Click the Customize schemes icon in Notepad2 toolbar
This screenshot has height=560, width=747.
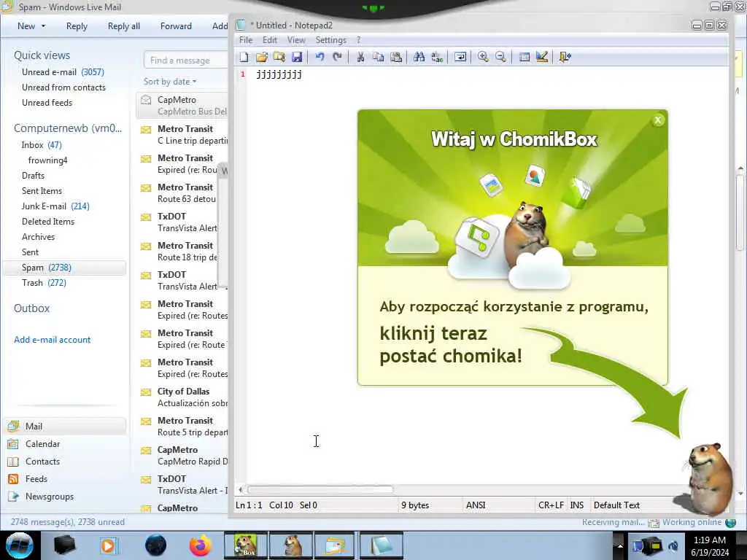(542, 57)
